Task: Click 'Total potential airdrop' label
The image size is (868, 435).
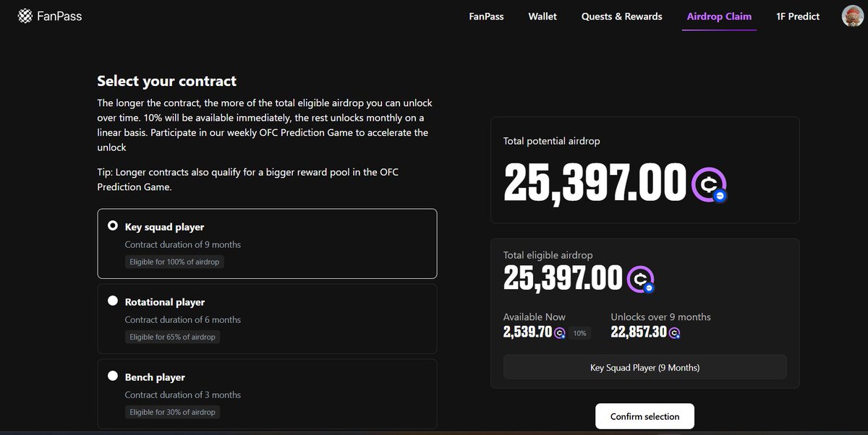Action: [552, 141]
